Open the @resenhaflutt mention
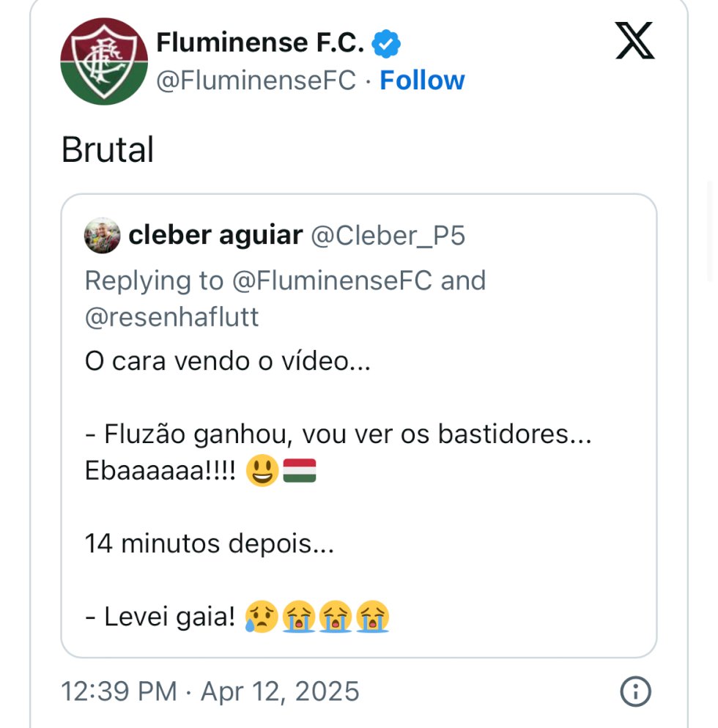 click(172, 317)
